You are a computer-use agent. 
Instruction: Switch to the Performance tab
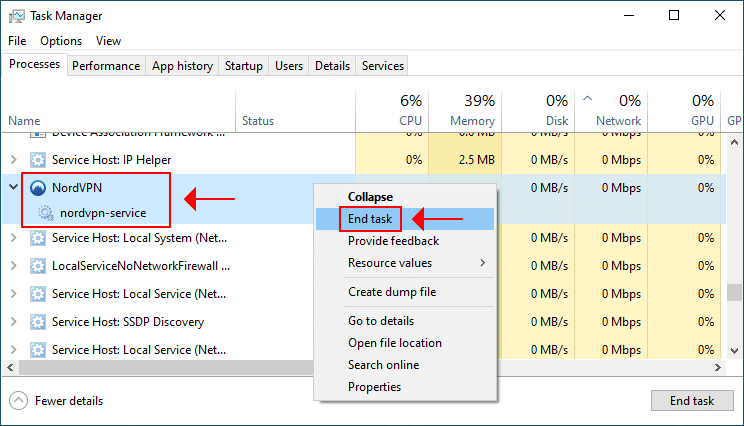[x=106, y=66]
